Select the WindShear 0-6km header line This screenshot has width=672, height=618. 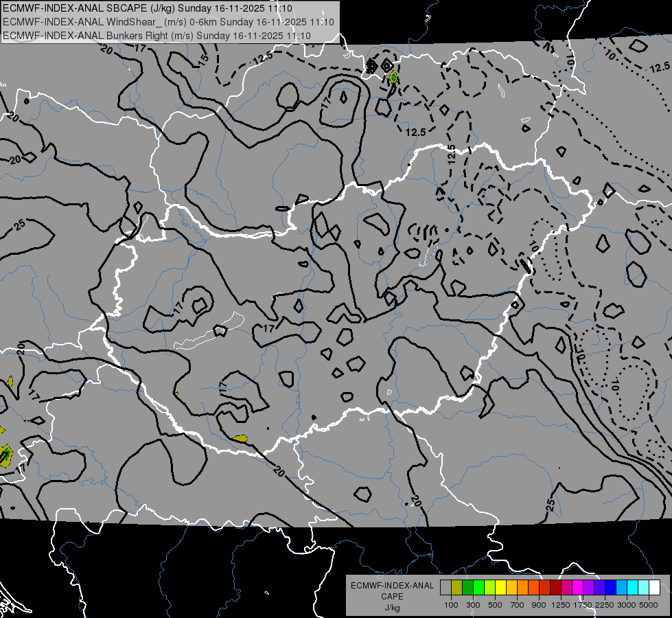(x=168, y=22)
